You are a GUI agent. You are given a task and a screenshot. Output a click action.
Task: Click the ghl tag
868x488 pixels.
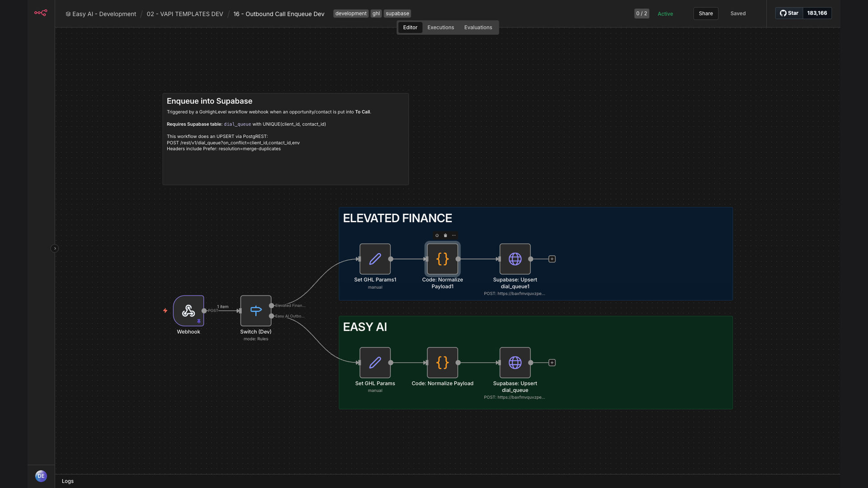click(x=376, y=14)
